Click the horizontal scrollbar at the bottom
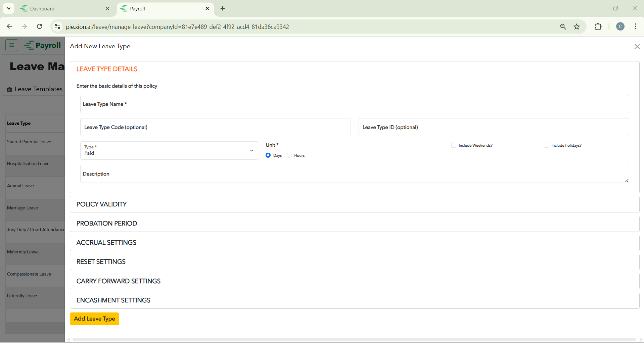The width and height of the screenshot is (644, 343). click(x=354, y=339)
